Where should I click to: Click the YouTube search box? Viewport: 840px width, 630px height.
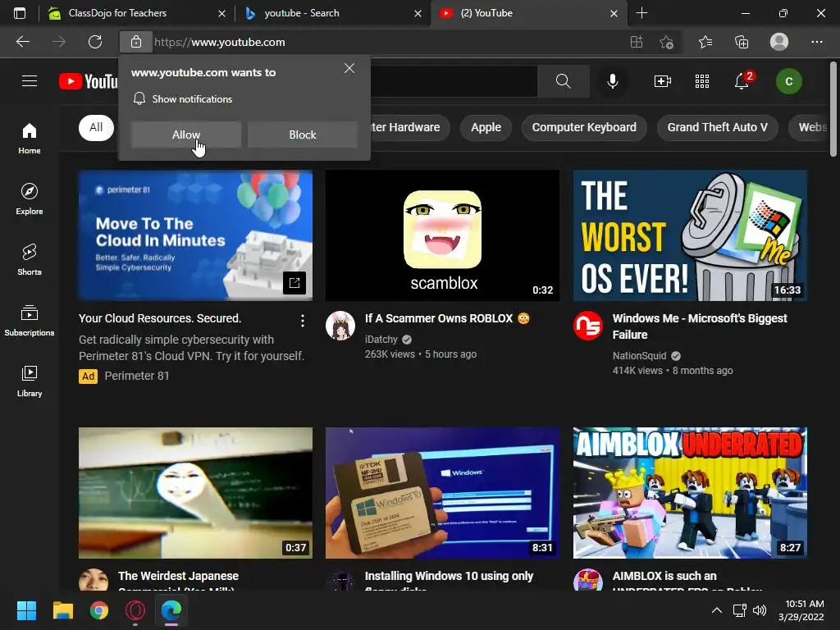click(x=453, y=81)
